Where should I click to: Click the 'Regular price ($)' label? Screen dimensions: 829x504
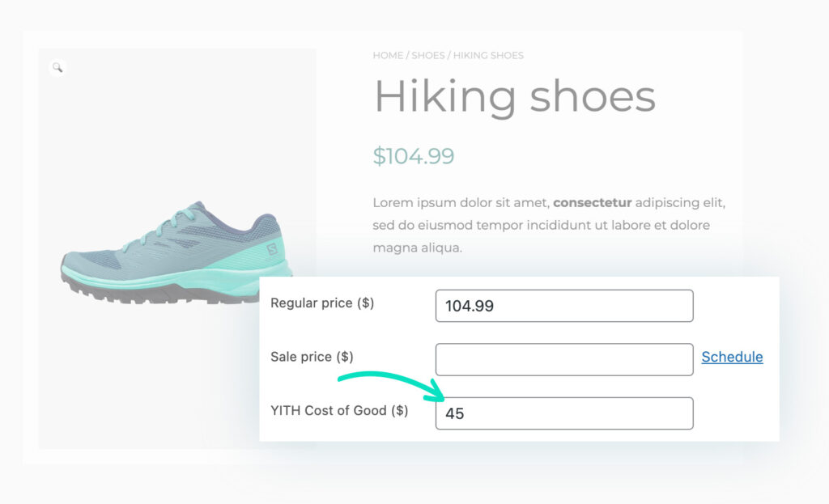(322, 303)
